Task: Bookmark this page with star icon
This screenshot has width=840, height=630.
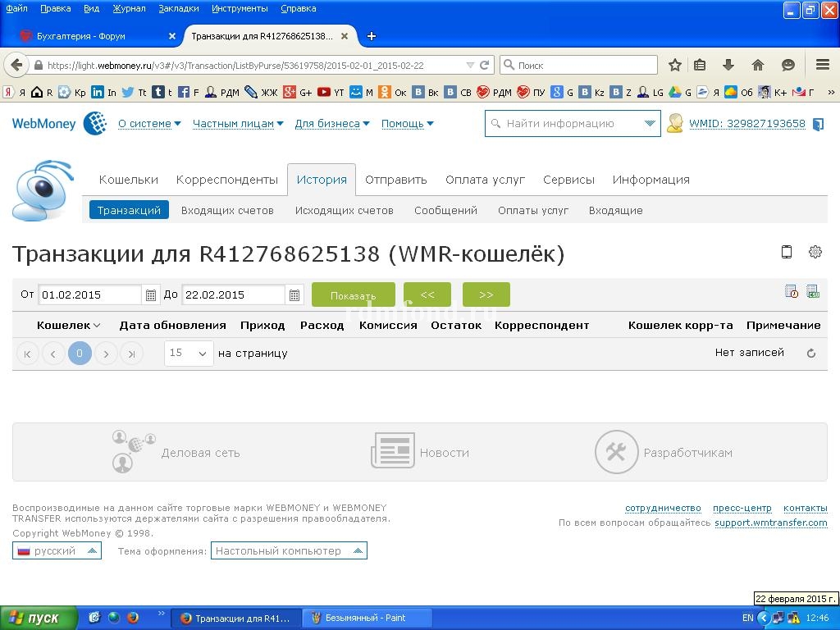Action: tap(675, 66)
